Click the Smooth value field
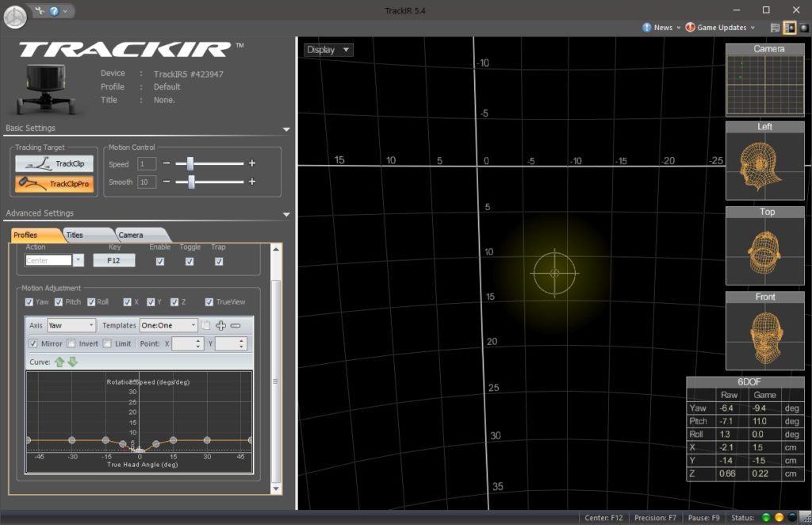Screen dimensions: 812x525 pos(147,182)
